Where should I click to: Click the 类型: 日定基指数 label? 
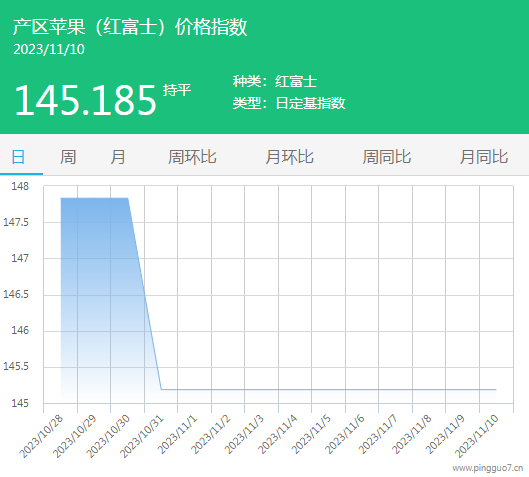pyautogui.click(x=289, y=103)
